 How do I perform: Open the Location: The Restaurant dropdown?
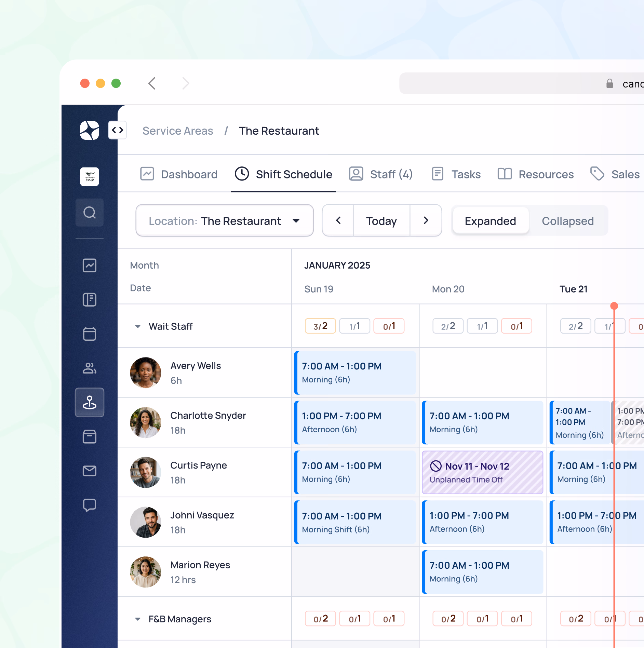click(225, 221)
